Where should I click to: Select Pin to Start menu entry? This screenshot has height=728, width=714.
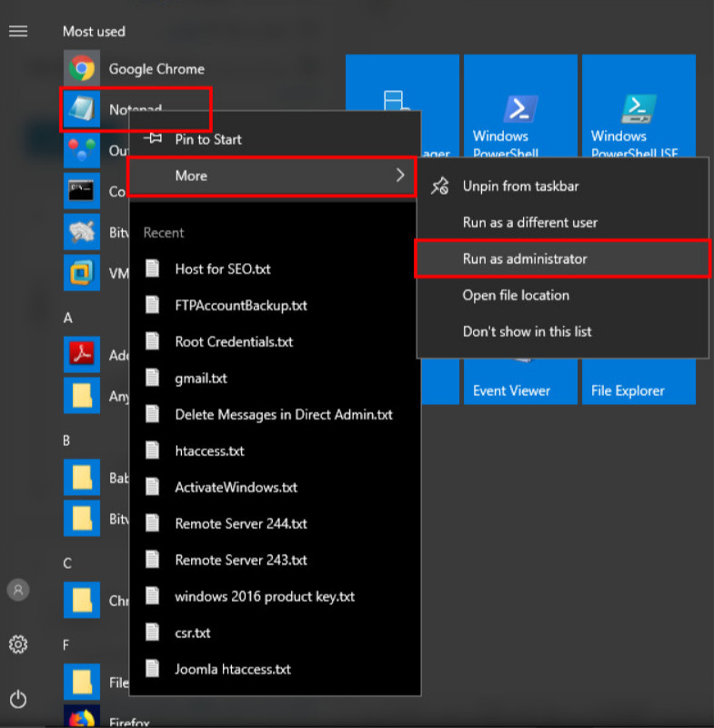pos(274,139)
